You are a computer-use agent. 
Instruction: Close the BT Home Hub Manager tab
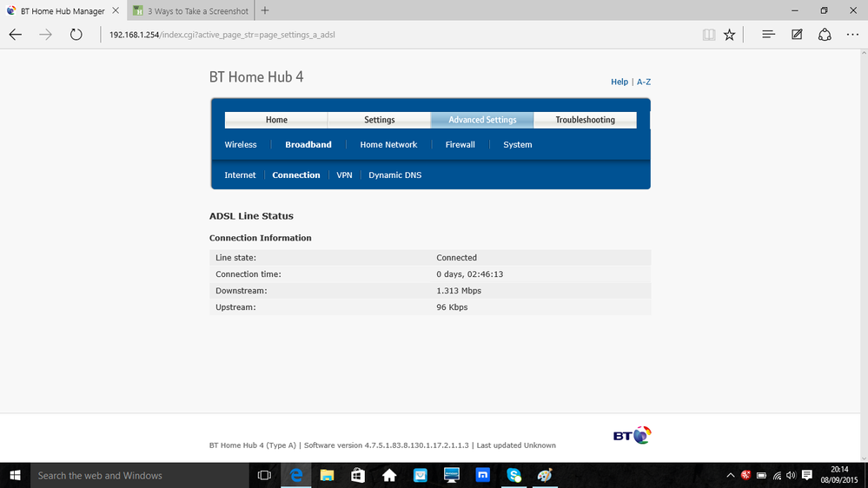click(x=116, y=10)
